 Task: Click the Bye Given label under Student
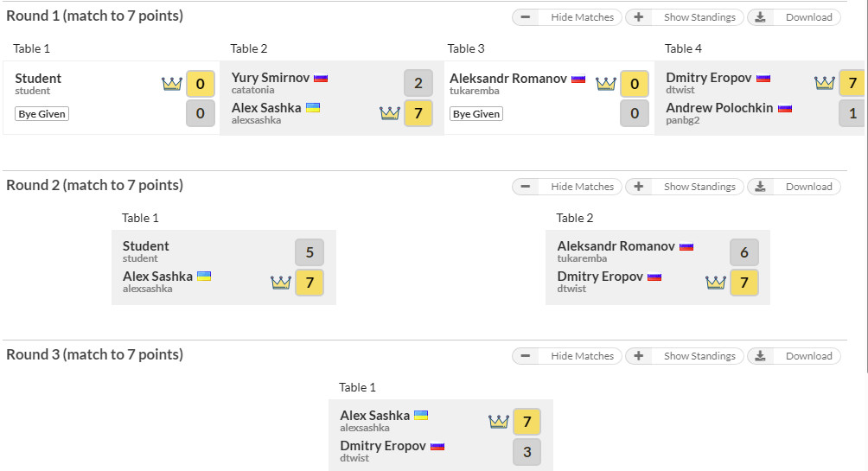pyautogui.click(x=41, y=114)
